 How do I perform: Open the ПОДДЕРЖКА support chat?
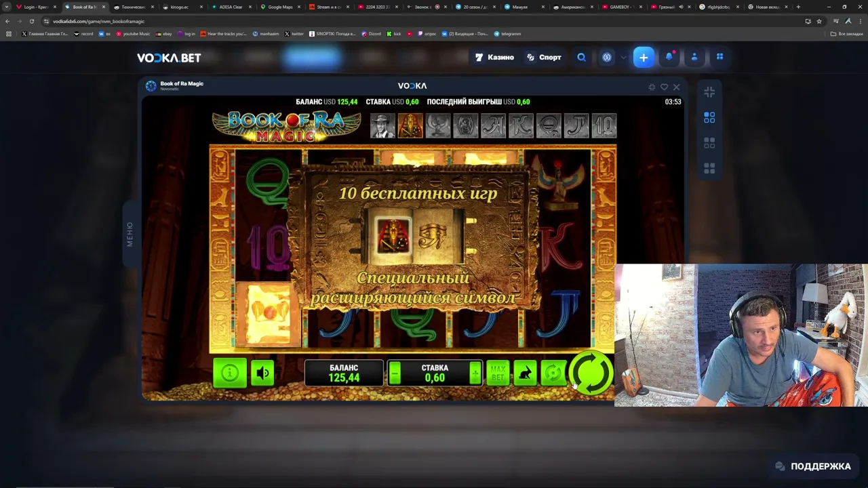coord(812,466)
